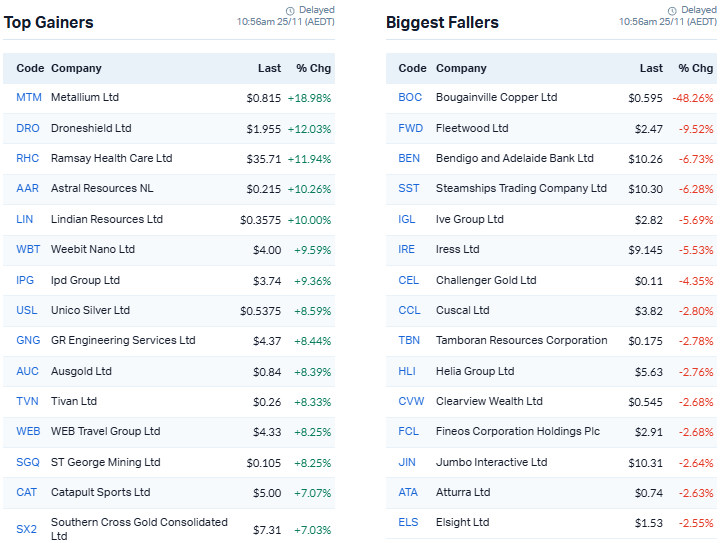Image resolution: width=725 pixels, height=543 pixels.
Task: Select the Ramsay Health Care Ltd name
Action: click(x=111, y=158)
